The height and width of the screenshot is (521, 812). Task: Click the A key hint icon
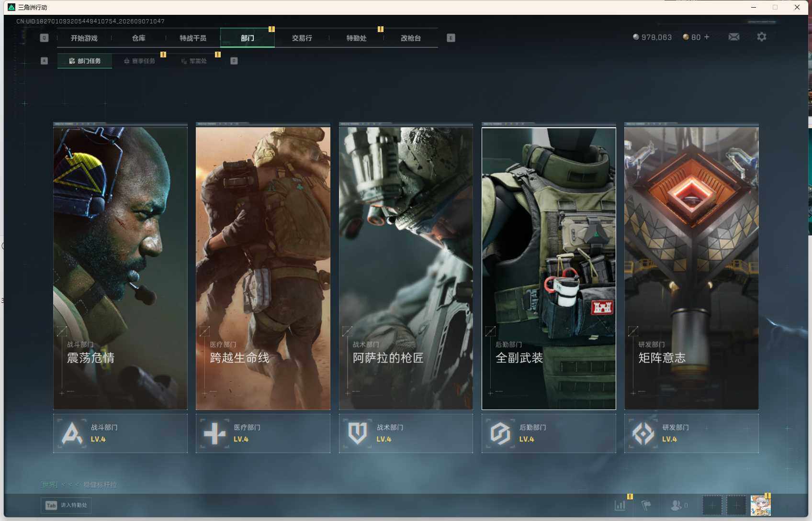tap(44, 61)
